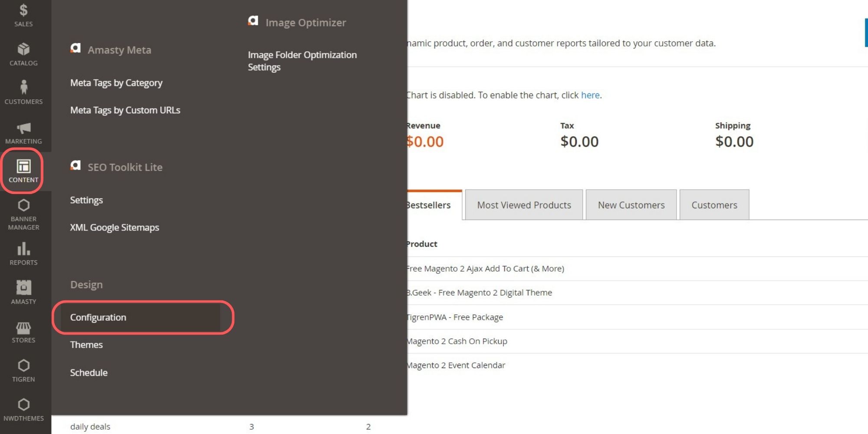Select Magento 2 Event Calendar row

[637, 365]
